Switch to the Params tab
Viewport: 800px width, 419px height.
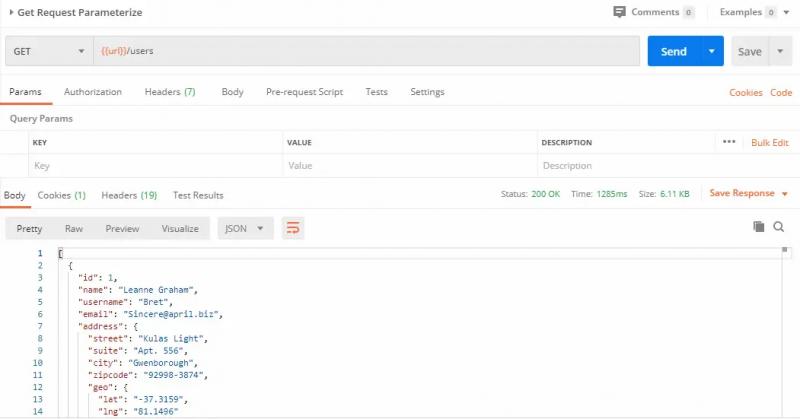pos(25,92)
